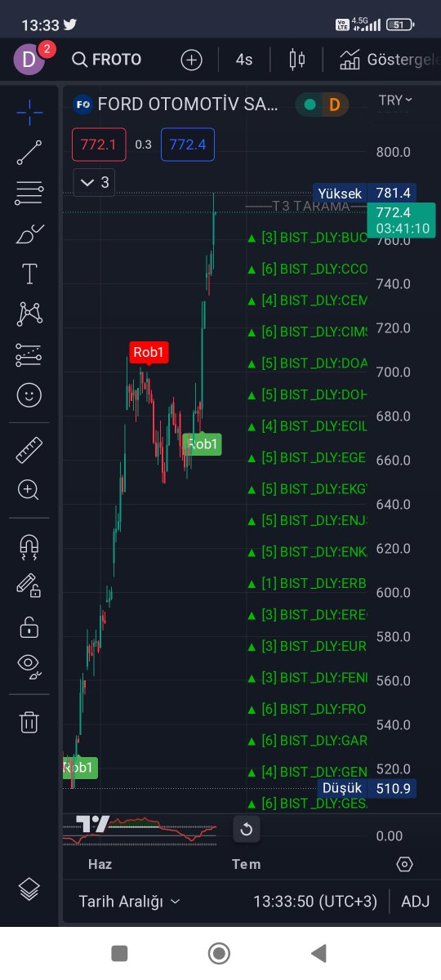Image resolution: width=441 pixels, height=980 pixels.
Task: Click the [5] BIST_DLY:EGE row
Action: (307, 457)
